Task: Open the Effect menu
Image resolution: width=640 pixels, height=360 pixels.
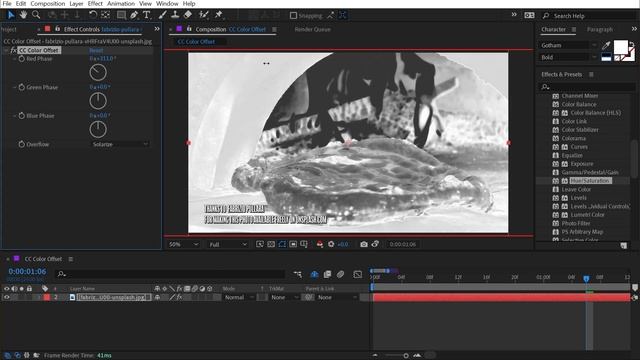Action: pyautogui.click(x=95, y=4)
